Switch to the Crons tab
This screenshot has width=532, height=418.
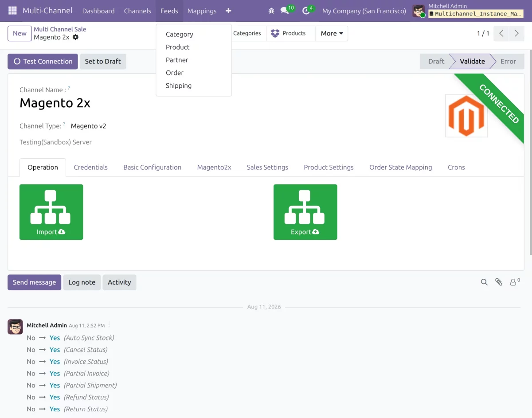(x=456, y=167)
